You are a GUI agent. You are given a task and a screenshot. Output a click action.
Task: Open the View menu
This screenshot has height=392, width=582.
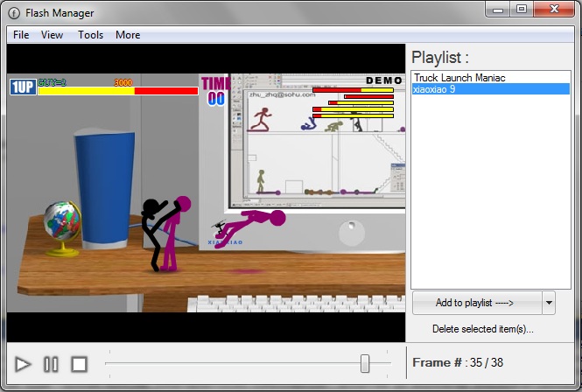[x=52, y=35]
